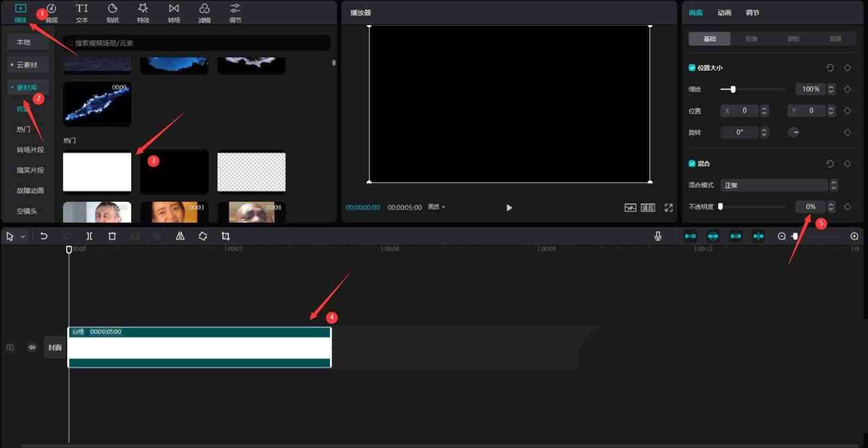Click the opacity 0% value stepper
This screenshot has width=868, height=448.
831,206
